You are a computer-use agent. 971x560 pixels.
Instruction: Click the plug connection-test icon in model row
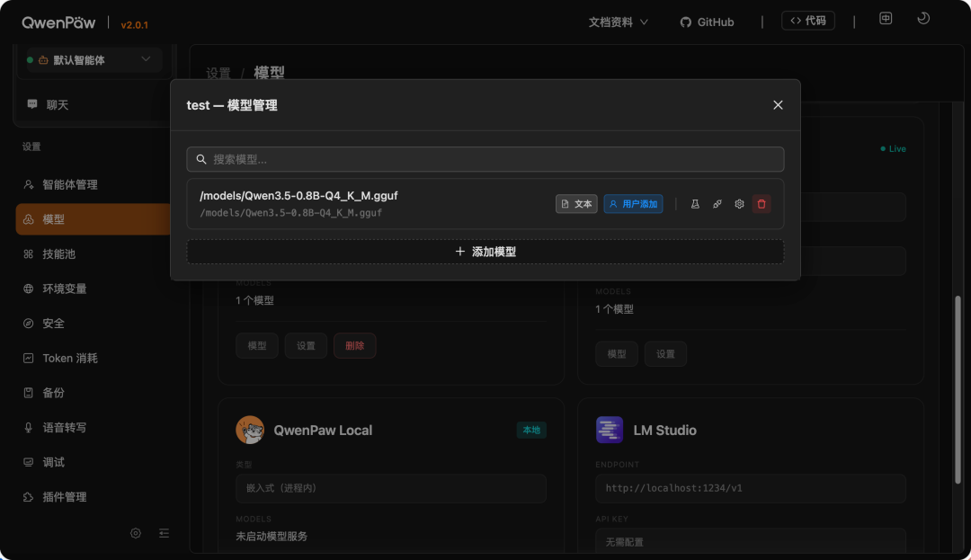(x=717, y=204)
